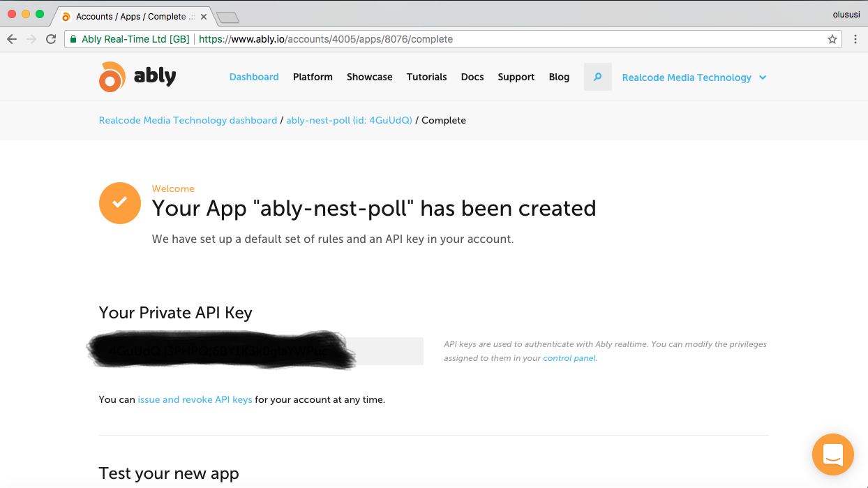Open the Platform nav item
Viewport: 868px width, 488px height.
tap(313, 77)
